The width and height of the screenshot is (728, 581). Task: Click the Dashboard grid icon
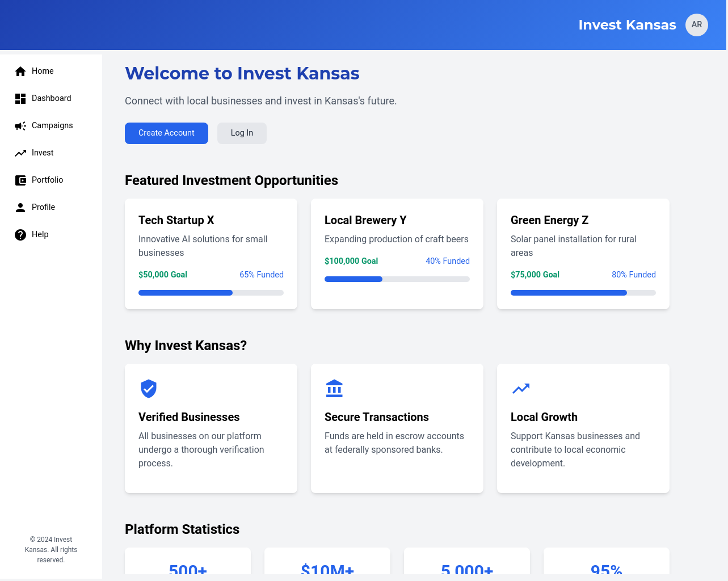tap(20, 99)
